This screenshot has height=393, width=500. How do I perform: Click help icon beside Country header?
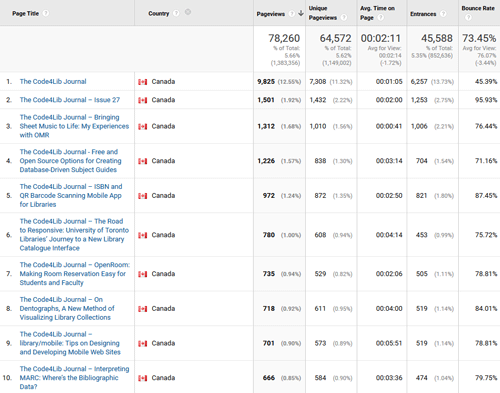point(176,13)
